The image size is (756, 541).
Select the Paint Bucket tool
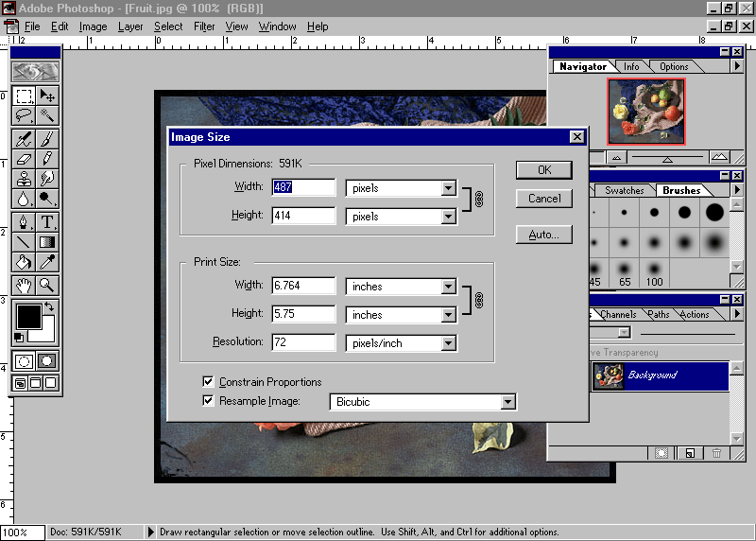point(24,262)
